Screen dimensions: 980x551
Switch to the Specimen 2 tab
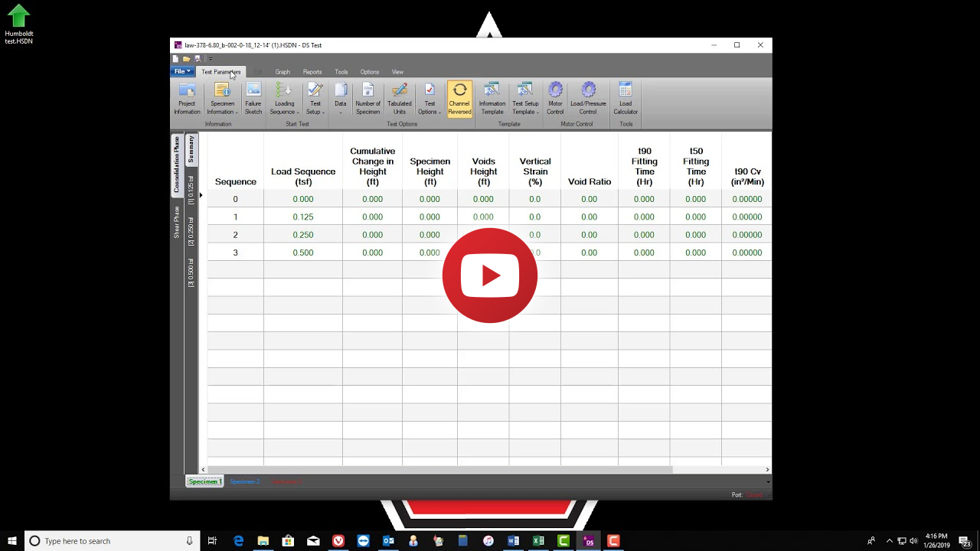point(245,482)
